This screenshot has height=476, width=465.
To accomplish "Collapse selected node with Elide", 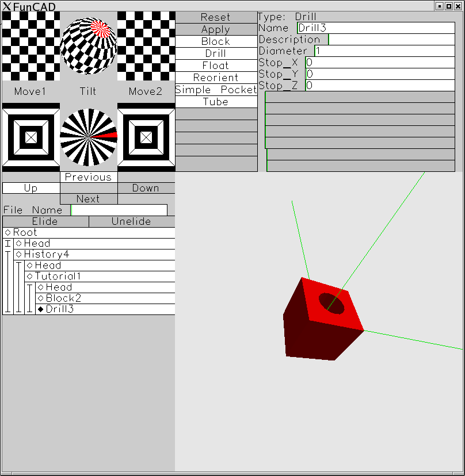I will [45, 221].
